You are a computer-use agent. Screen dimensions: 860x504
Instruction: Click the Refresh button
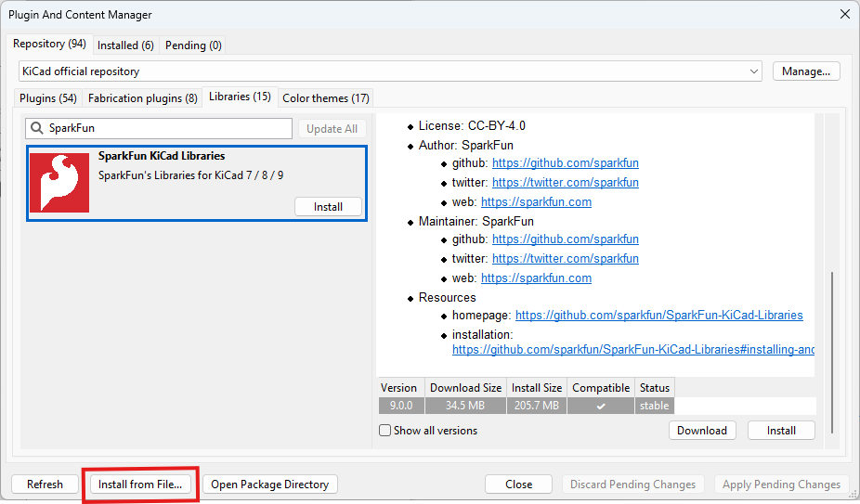(45, 485)
